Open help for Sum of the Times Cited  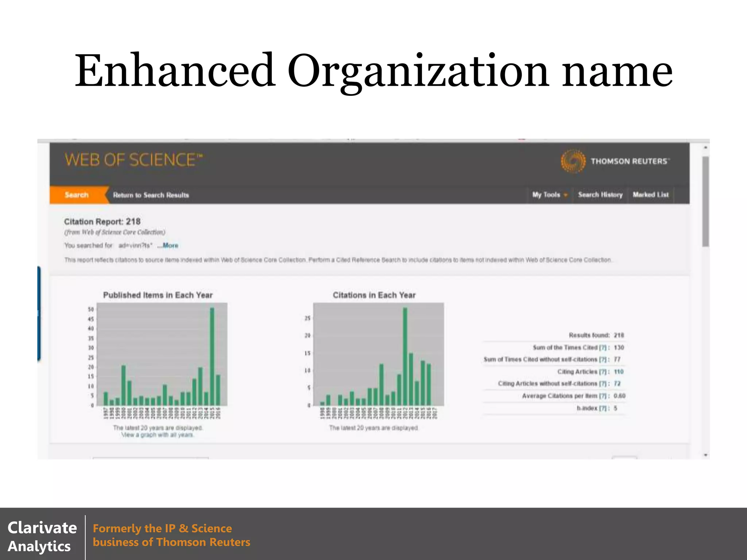(x=603, y=347)
